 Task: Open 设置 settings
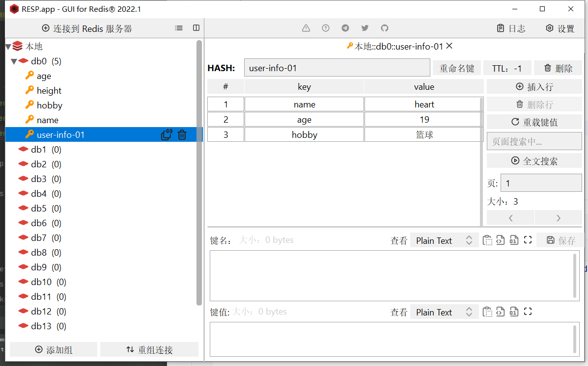[x=560, y=28]
